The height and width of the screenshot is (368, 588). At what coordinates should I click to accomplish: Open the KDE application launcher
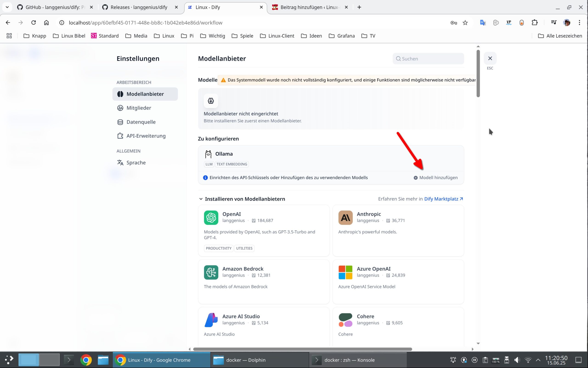9,360
